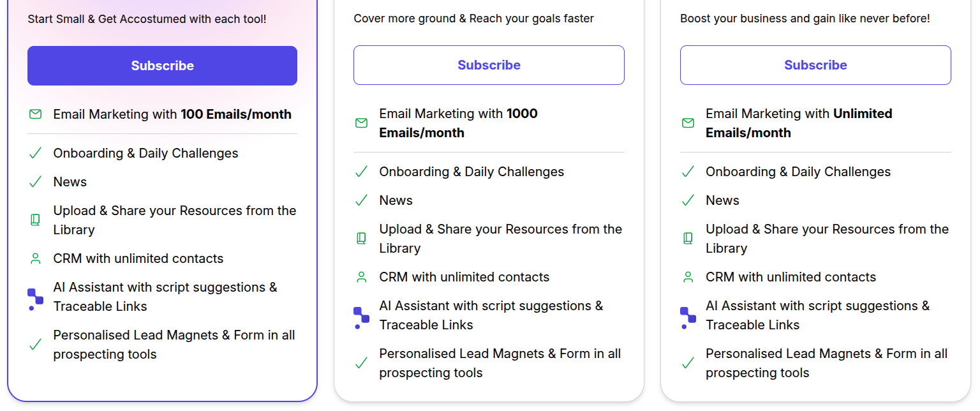The width and height of the screenshot is (980, 411).
Task: Click envelope icon beside Unlimited Emails/month
Action: (x=688, y=123)
